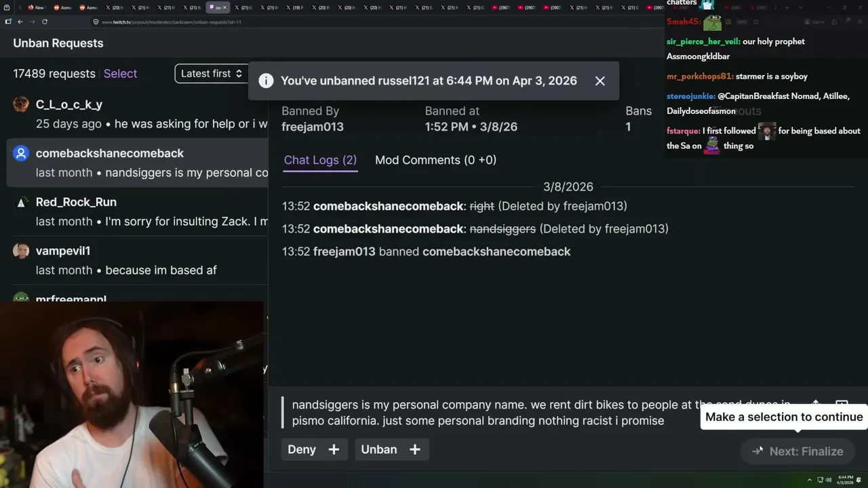
Task: Select the comebackshanecomeback request row
Action: 138,163
